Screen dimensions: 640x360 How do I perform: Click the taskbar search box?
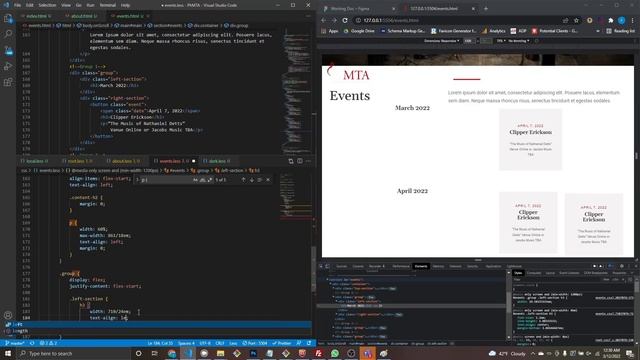pos(74,353)
